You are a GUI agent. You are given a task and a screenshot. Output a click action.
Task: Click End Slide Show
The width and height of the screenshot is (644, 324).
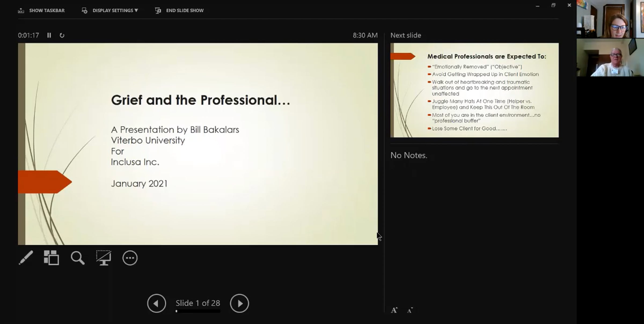pyautogui.click(x=180, y=10)
